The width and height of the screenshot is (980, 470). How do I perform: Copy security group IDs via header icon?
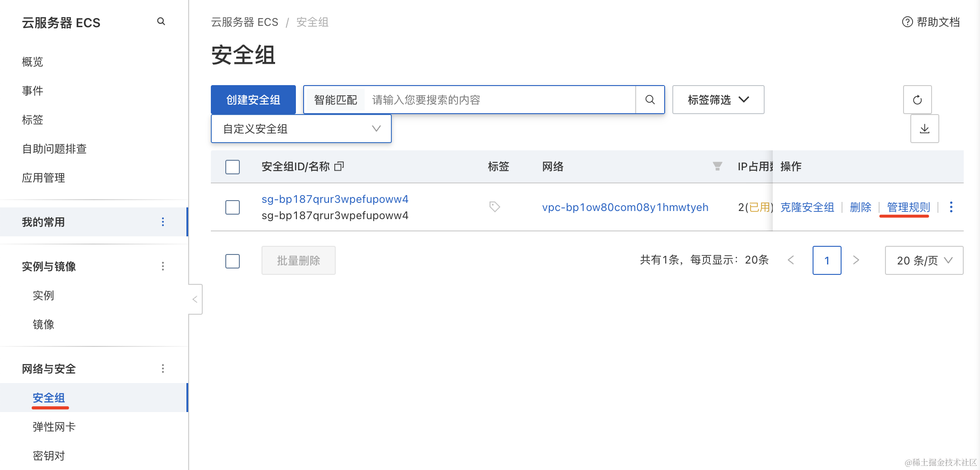pos(339,167)
